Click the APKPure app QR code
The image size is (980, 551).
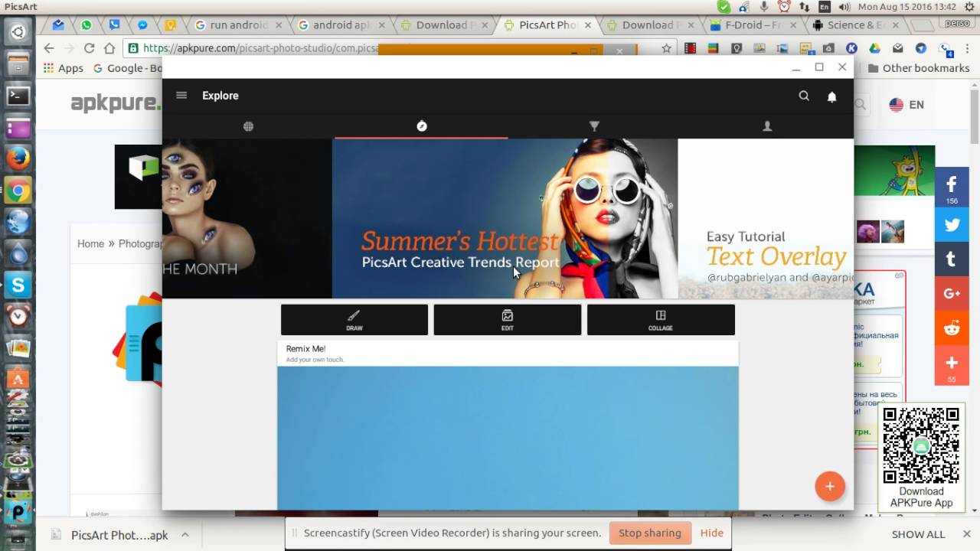921,445
